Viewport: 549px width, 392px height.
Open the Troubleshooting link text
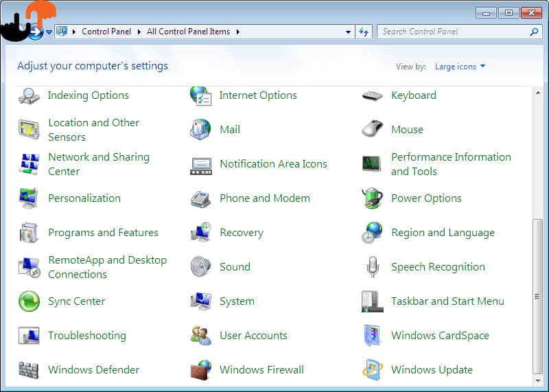[x=87, y=335]
